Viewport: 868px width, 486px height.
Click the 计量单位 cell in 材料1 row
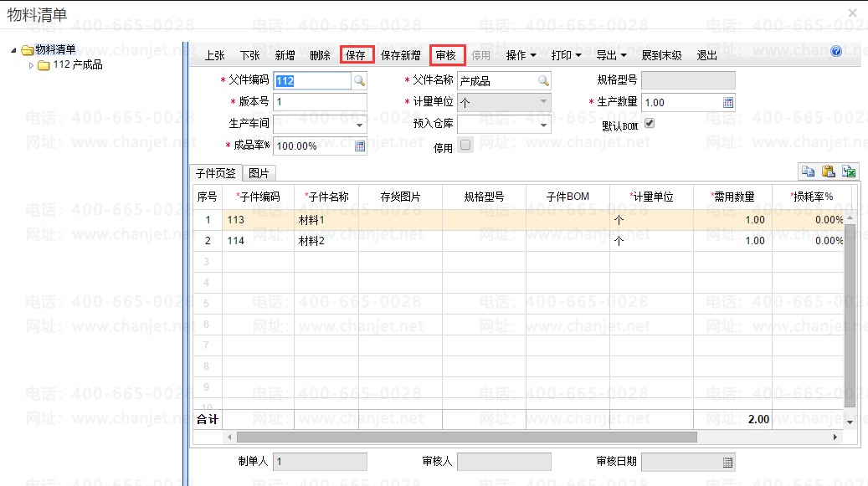tap(651, 220)
